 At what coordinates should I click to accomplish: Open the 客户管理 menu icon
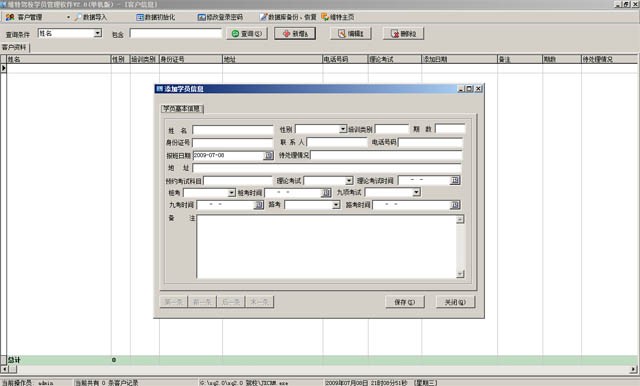point(10,17)
